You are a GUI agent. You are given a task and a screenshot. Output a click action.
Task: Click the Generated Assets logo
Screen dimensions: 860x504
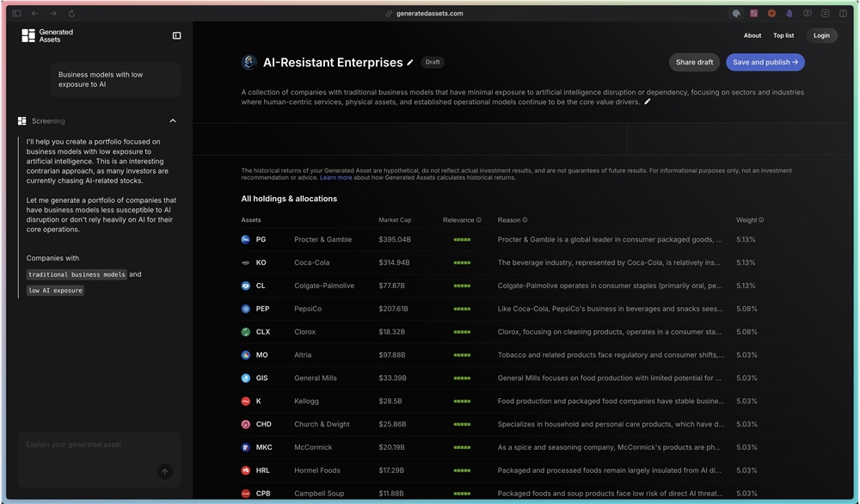coord(47,35)
